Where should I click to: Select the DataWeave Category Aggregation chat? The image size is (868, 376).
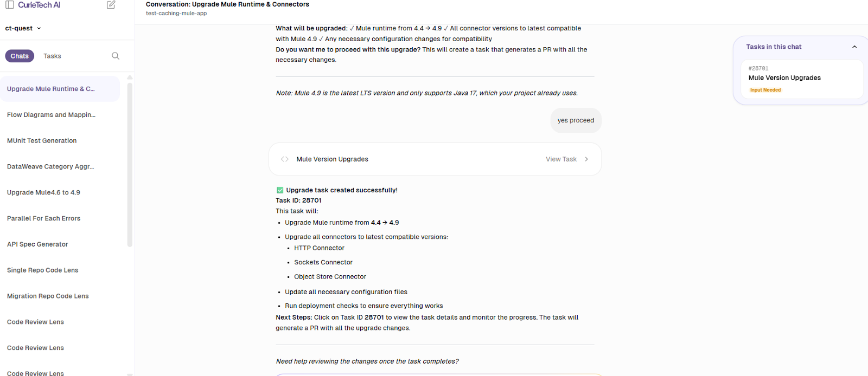tap(50, 166)
